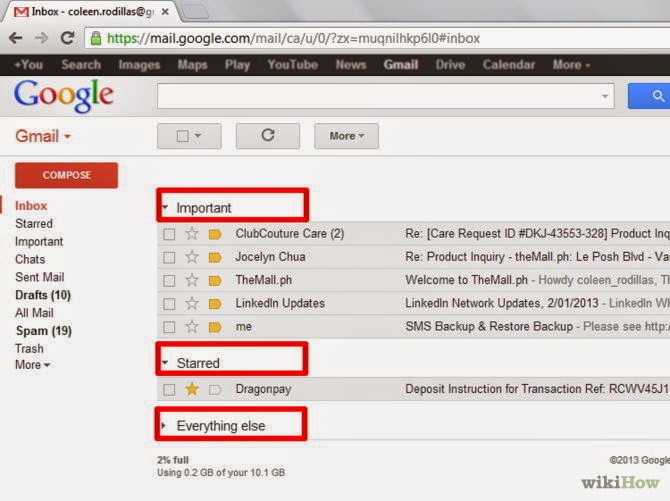Open Search in Google bar

point(81,65)
